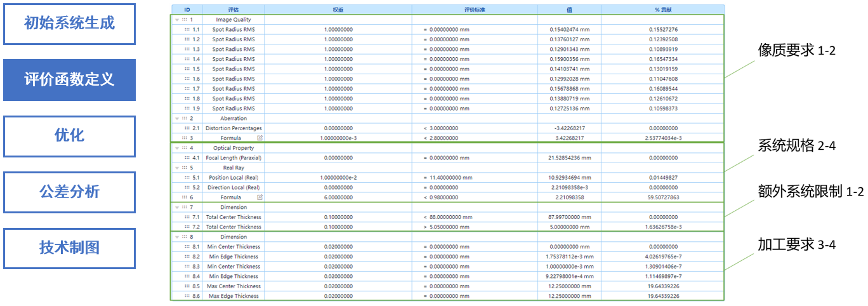This screenshot has width=868, height=306.
Task: Collapse the Aberration group 2
Action: [177, 118]
